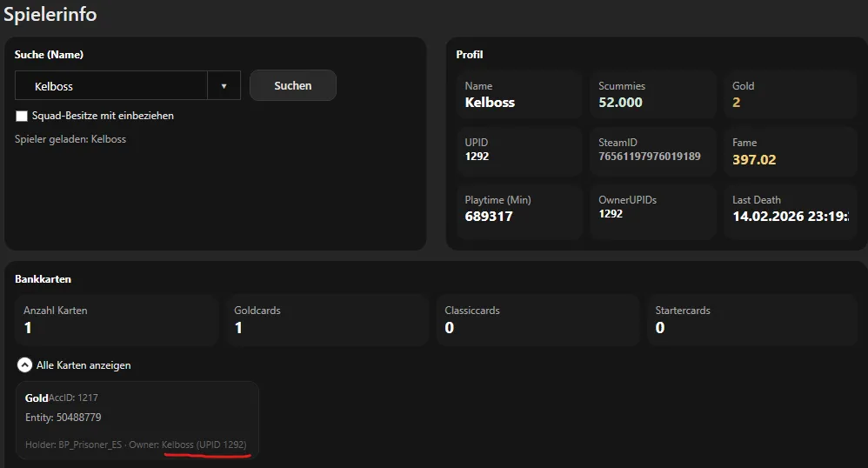The width and height of the screenshot is (868, 468).
Task: Select the Gold bank card entry
Action: tap(137, 419)
